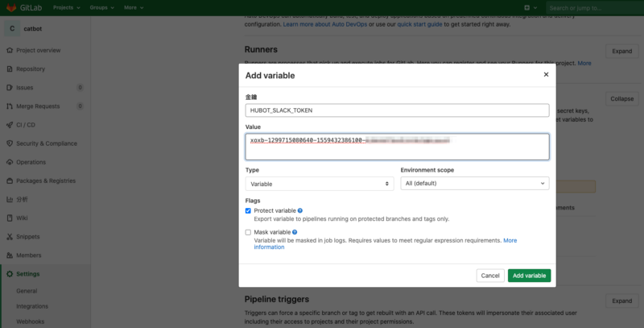Click the Cancel button

tap(490, 276)
